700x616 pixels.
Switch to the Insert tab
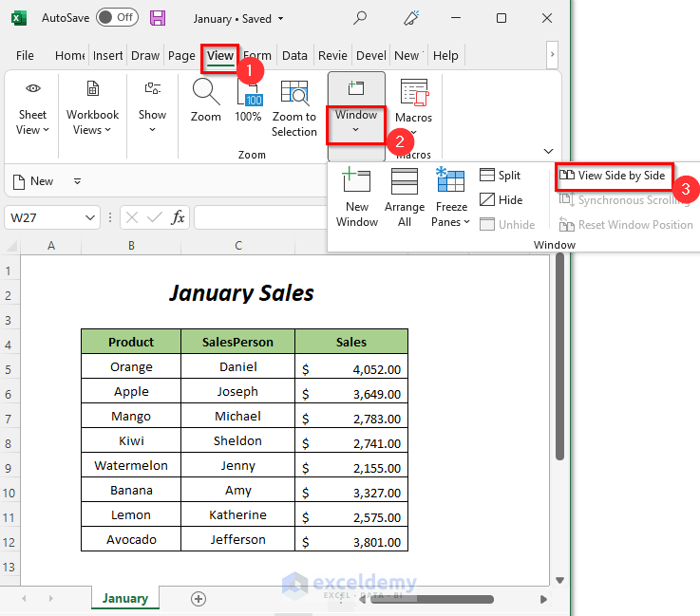(107, 56)
